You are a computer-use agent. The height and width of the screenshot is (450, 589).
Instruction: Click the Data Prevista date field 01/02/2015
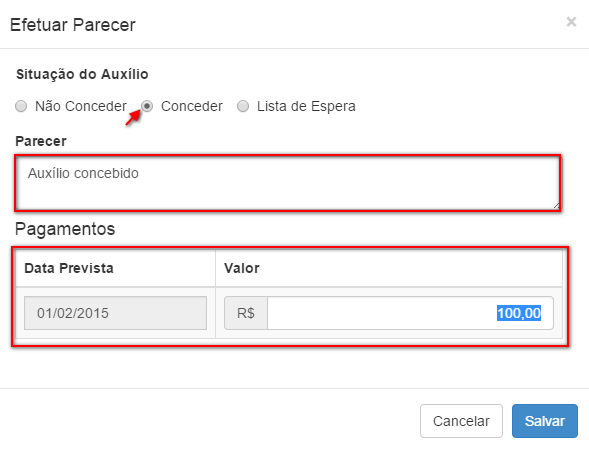(115, 313)
